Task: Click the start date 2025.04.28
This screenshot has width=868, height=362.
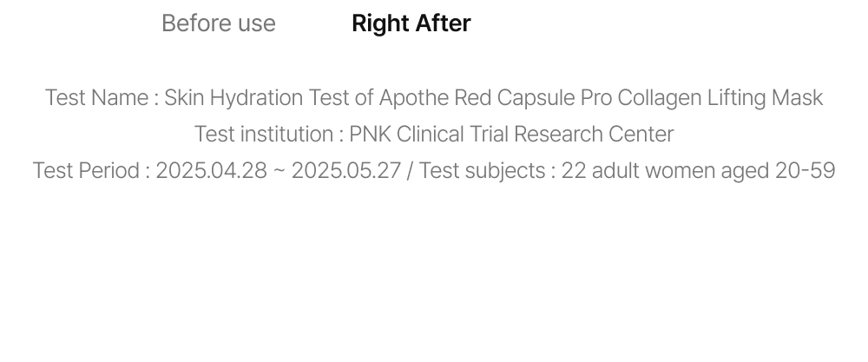Action: click(x=211, y=171)
